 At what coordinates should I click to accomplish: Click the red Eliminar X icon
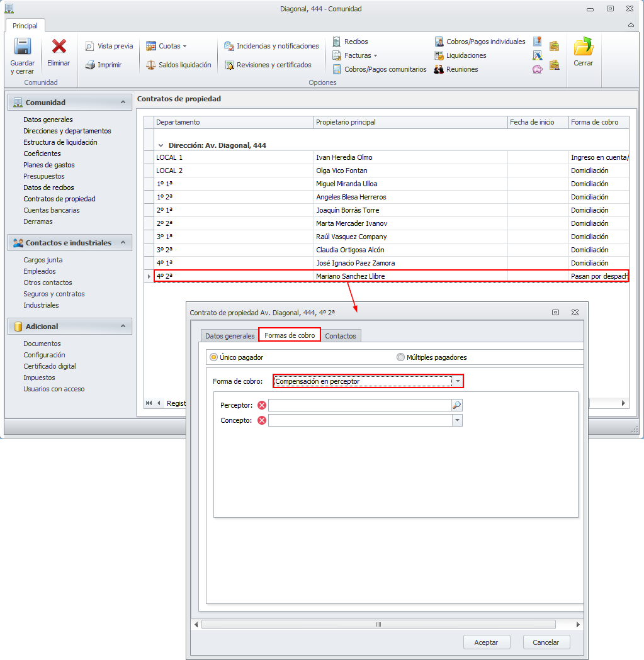[x=59, y=47]
